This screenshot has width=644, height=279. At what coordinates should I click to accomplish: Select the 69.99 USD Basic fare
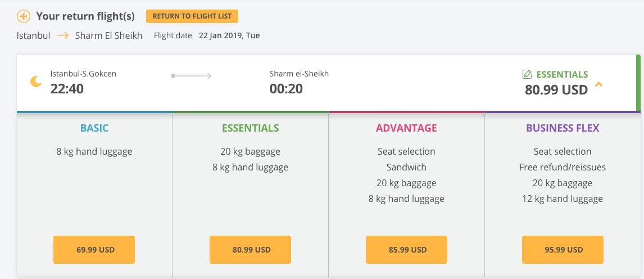pos(94,249)
